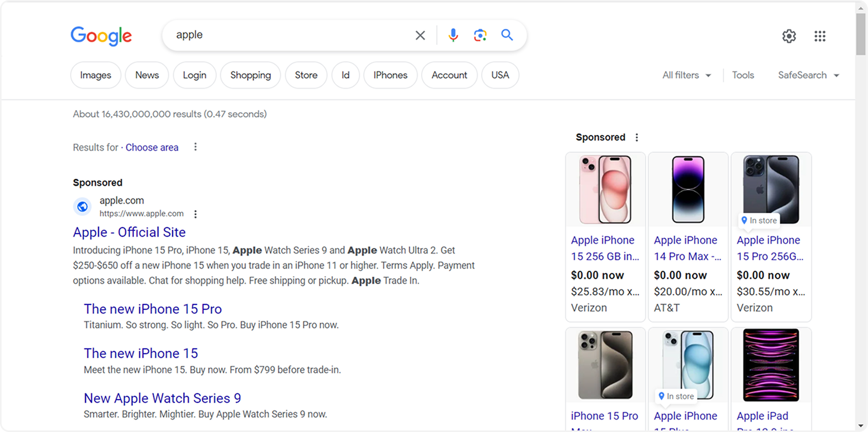
Task: Click pink iPhone 15 product image
Action: click(605, 190)
